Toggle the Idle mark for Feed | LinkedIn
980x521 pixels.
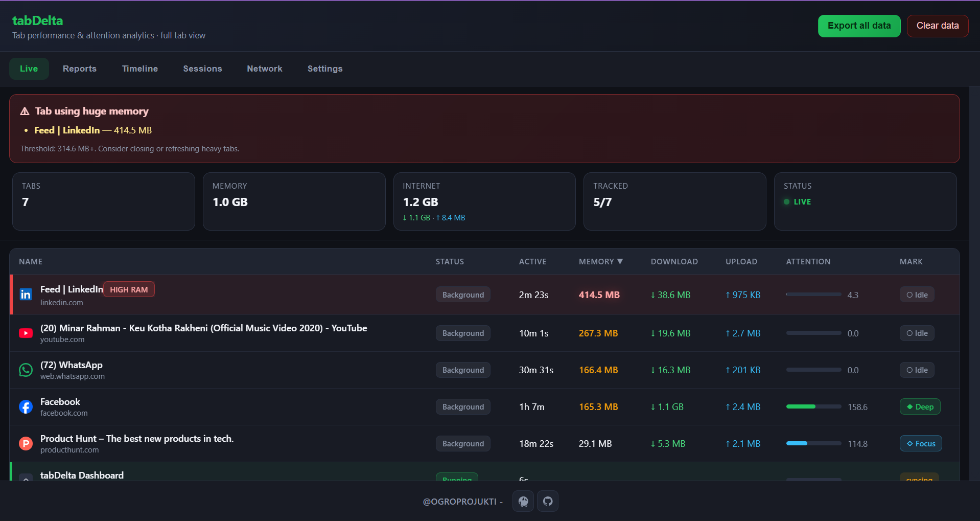point(917,295)
